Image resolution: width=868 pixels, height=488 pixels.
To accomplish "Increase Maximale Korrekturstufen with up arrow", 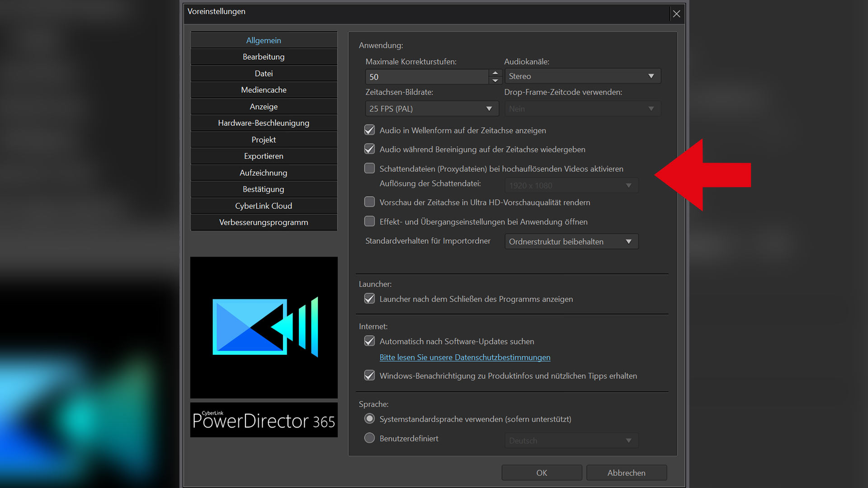I will click(495, 73).
